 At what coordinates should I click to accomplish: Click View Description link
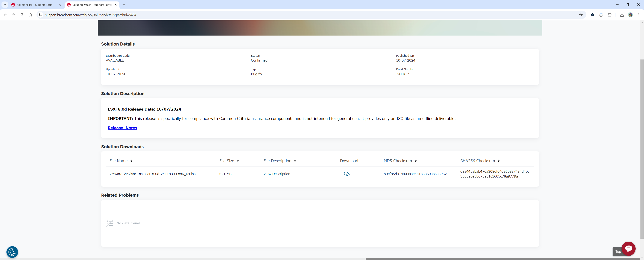(277, 174)
